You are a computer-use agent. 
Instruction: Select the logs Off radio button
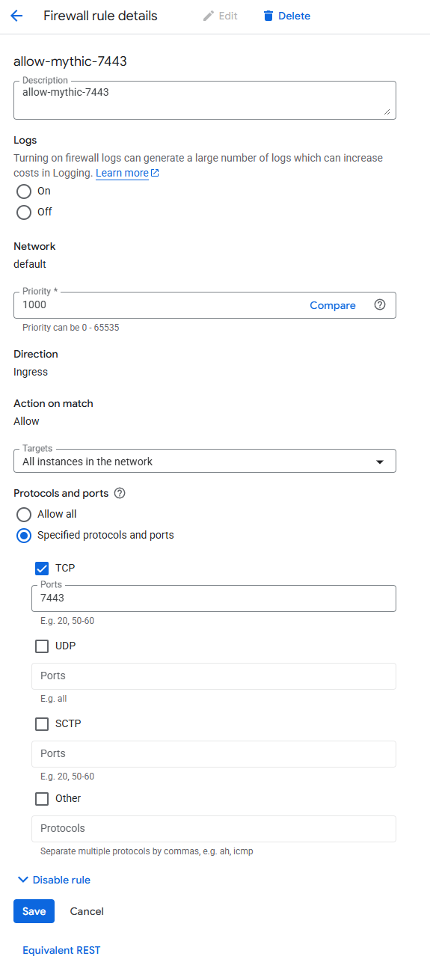click(x=24, y=212)
